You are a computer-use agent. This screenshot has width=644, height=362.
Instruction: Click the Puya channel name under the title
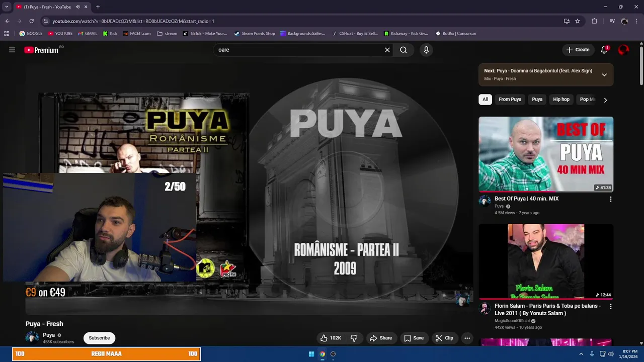(49, 335)
